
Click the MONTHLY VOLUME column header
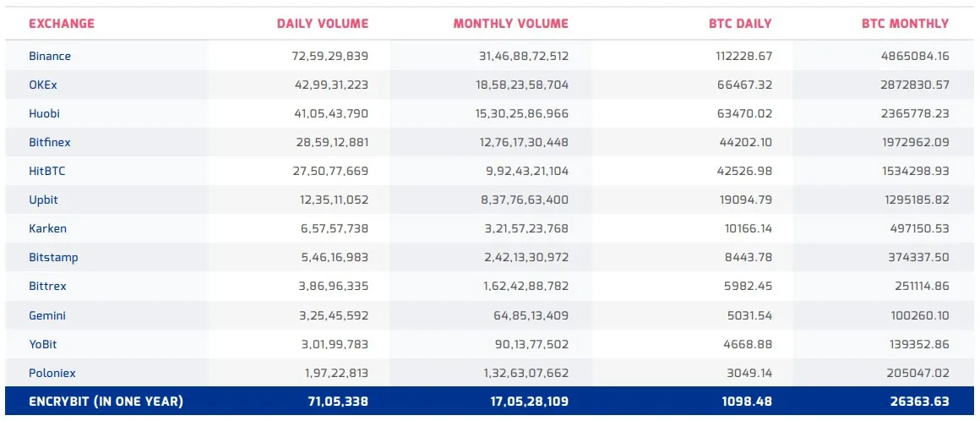click(x=510, y=24)
